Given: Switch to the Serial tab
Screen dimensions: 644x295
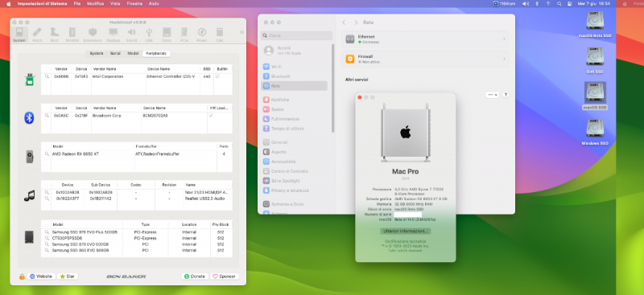Looking at the screenshot, I should click(x=115, y=54).
